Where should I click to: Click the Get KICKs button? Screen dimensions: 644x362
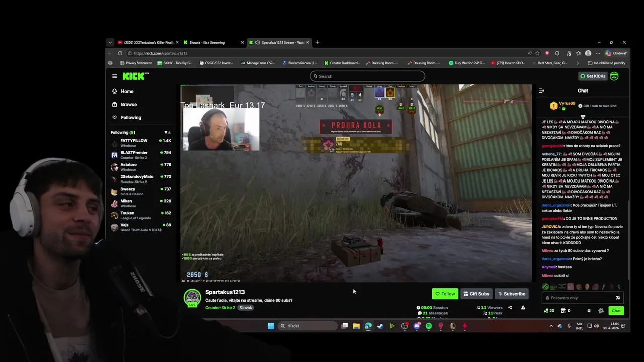click(x=593, y=76)
